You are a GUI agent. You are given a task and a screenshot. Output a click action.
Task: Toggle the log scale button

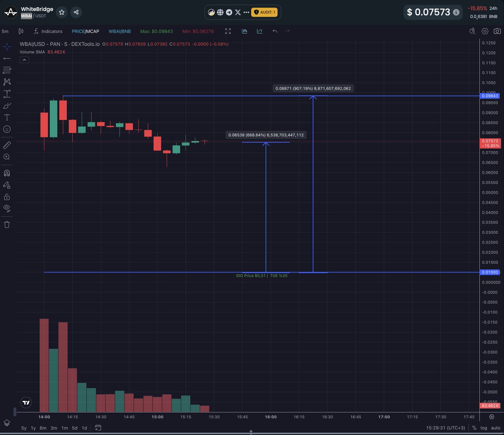483,428
